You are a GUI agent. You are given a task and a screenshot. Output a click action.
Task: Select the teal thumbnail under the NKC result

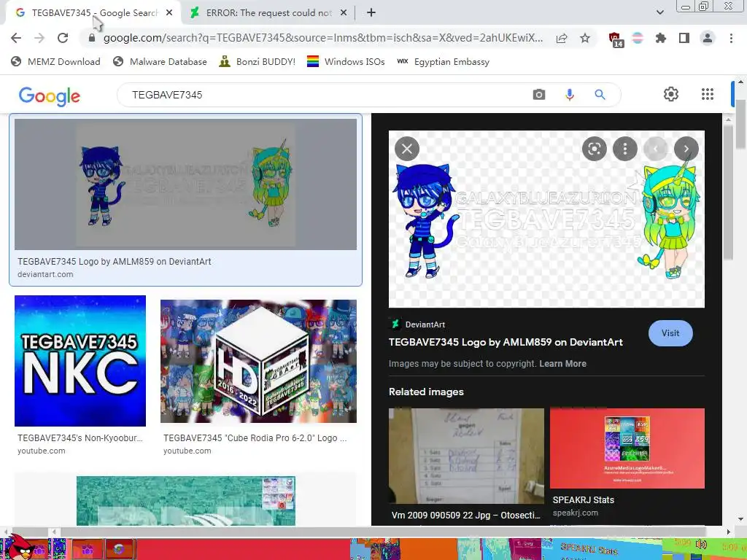[x=185, y=500]
